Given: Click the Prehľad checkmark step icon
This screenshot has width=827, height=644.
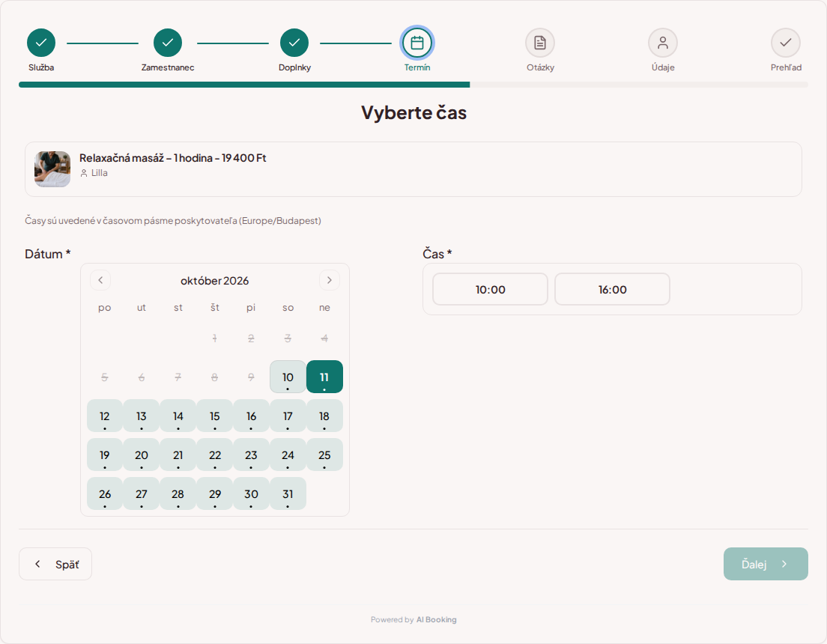Looking at the screenshot, I should (786, 43).
